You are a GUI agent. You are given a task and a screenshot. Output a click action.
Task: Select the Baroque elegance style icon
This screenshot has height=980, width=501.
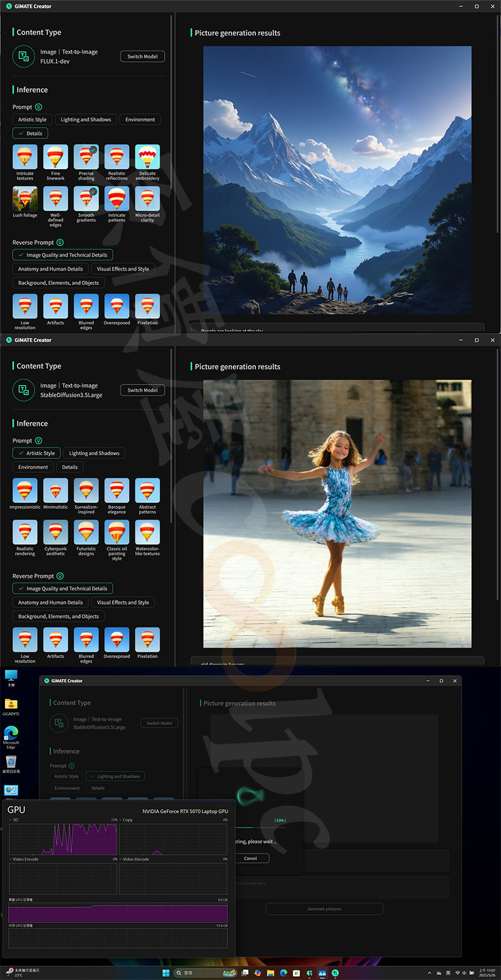click(116, 491)
